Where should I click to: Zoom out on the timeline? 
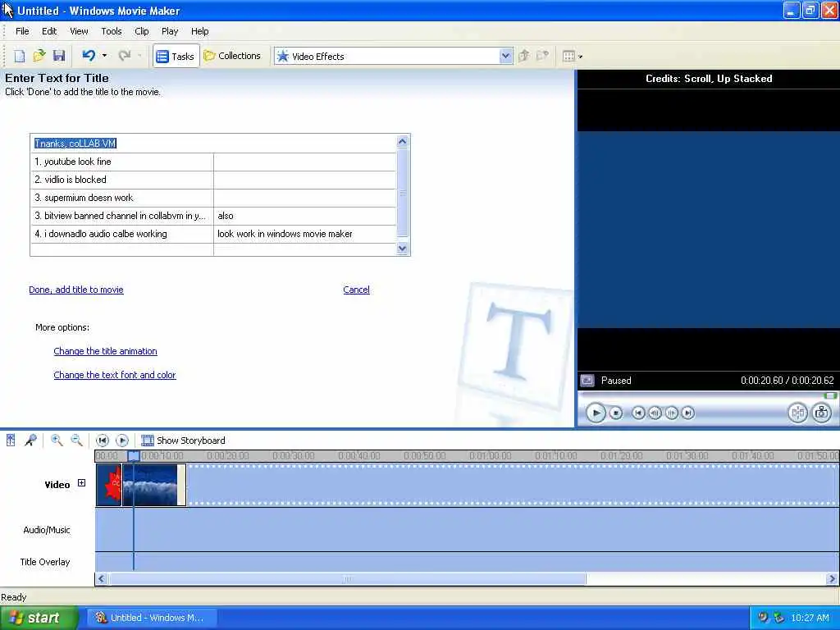pos(76,441)
